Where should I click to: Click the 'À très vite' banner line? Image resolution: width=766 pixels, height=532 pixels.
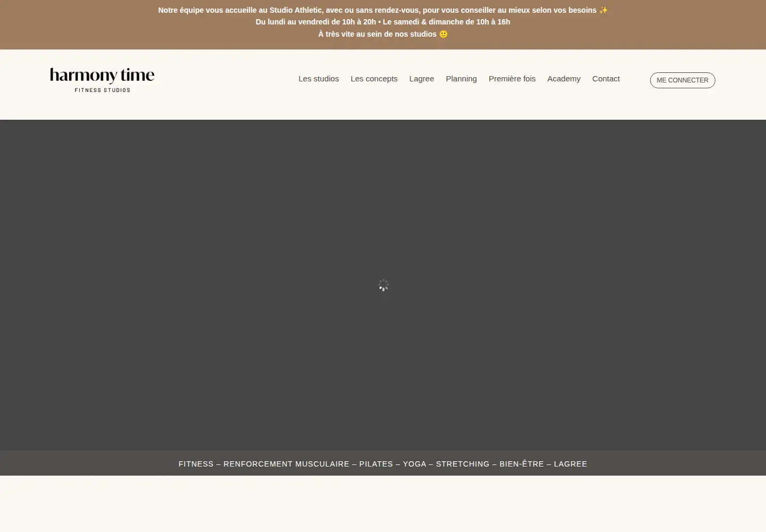tap(383, 34)
